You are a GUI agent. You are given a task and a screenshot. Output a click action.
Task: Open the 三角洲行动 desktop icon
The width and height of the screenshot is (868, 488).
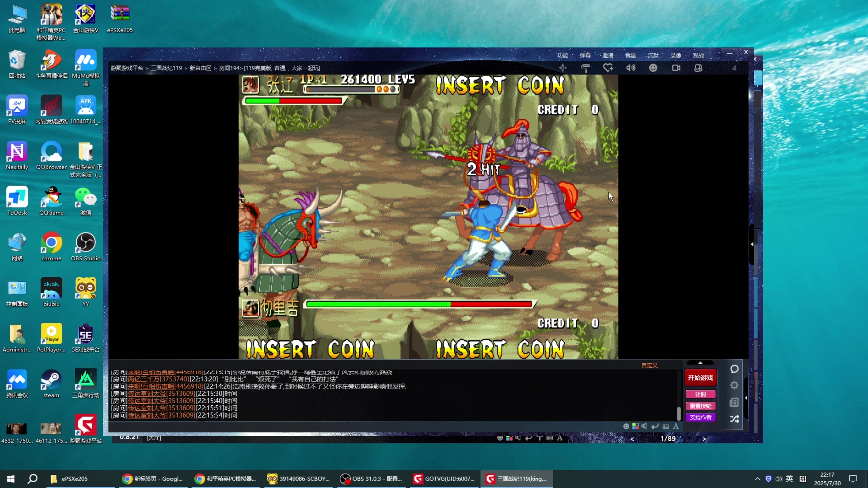[86, 384]
